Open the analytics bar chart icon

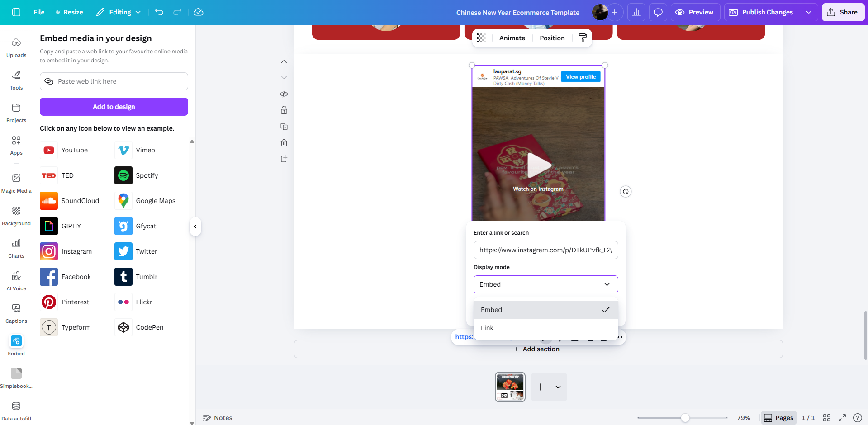pyautogui.click(x=636, y=12)
